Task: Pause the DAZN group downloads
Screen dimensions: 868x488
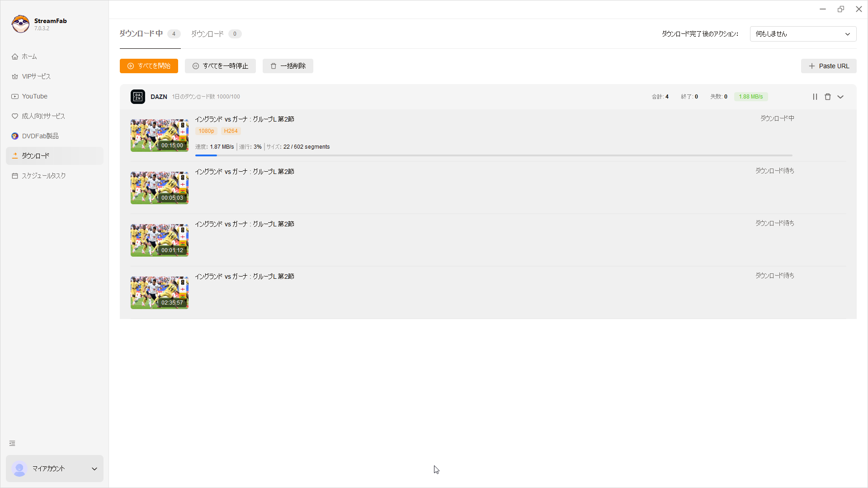Action: pyautogui.click(x=815, y=97)
